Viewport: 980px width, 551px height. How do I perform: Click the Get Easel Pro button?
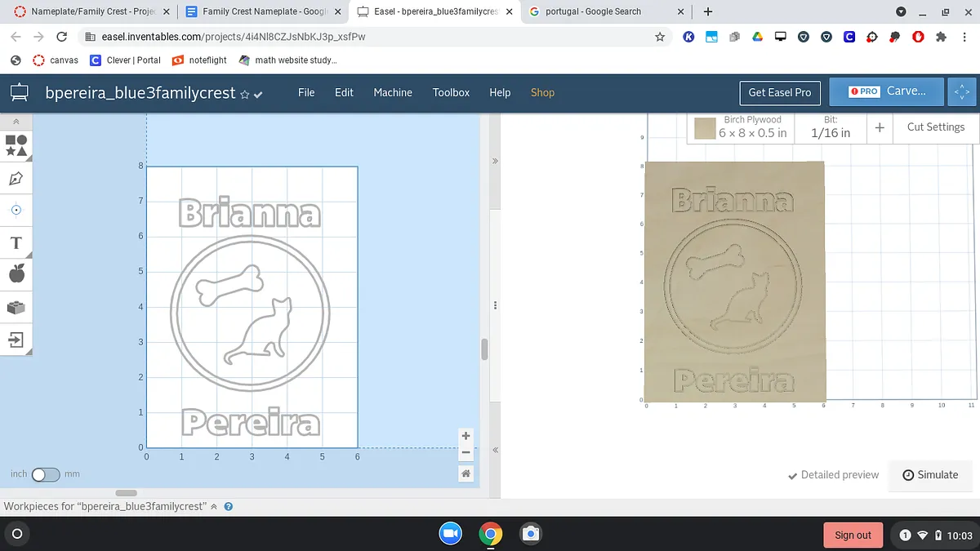[779, 92]
